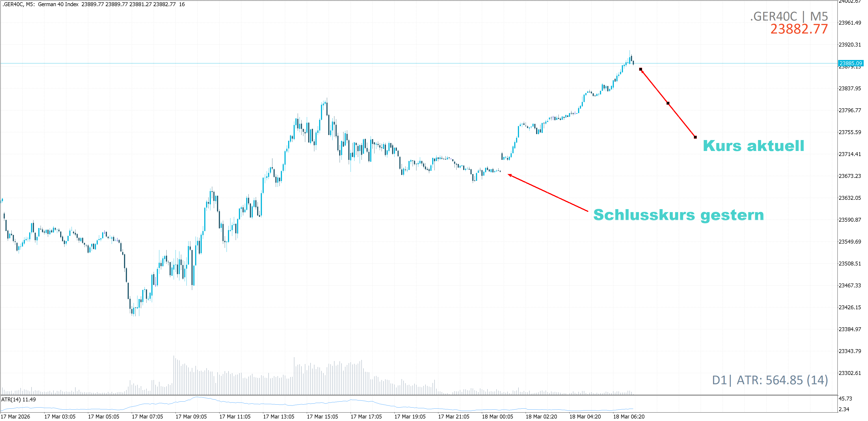Click the red 23882.77 price readout
The width and height of the screenshot is (868, 421).
click(798, 29)
